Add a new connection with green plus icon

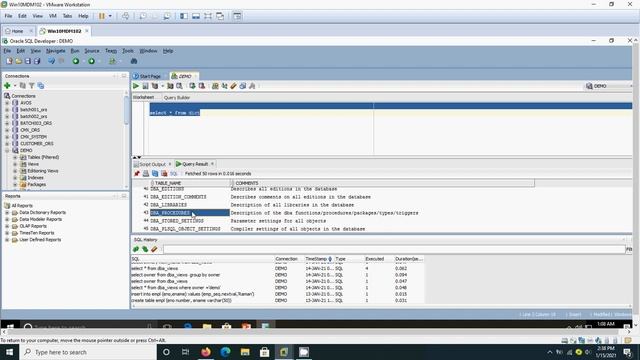click(x=7, y=86)
